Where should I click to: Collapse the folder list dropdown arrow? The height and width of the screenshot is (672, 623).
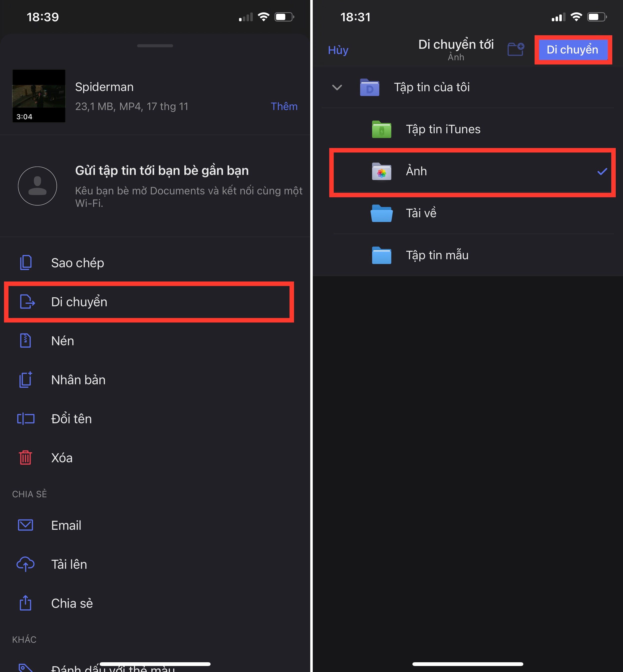[x=337, y=87]
